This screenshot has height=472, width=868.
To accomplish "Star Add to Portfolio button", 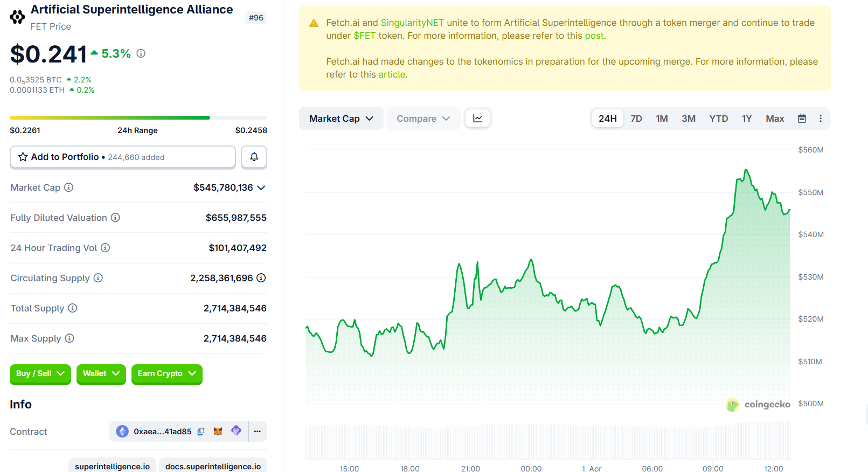I will [122, 157].
